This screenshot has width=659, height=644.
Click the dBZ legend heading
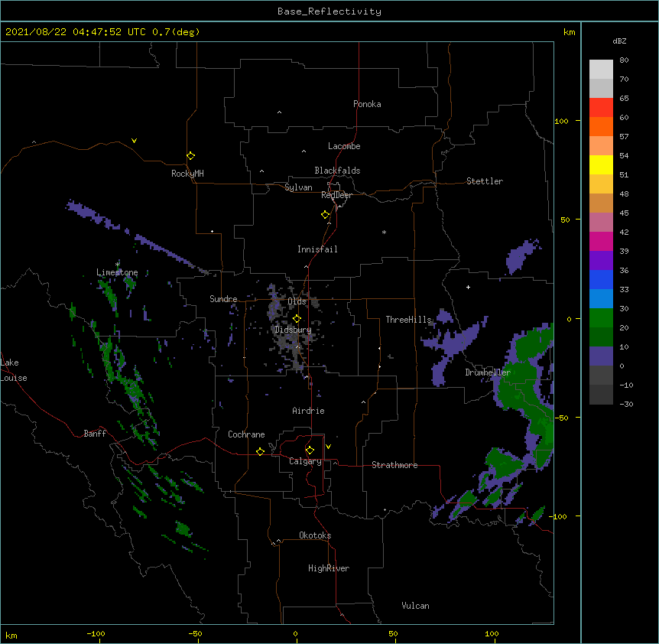click(x=619, y=41)
